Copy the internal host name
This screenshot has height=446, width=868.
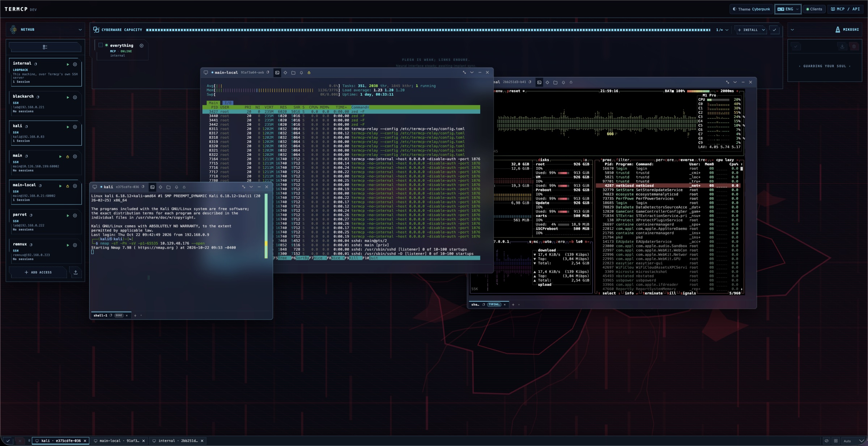click(x=35, y=64)
